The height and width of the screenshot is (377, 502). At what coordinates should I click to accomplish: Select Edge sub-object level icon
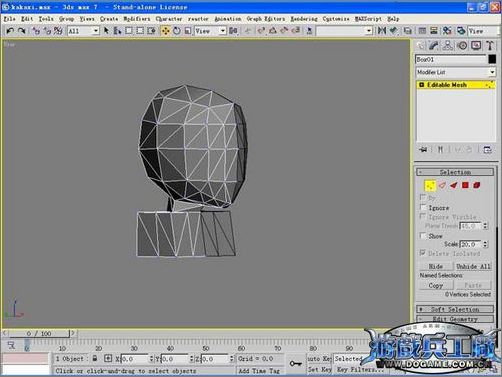442,185
